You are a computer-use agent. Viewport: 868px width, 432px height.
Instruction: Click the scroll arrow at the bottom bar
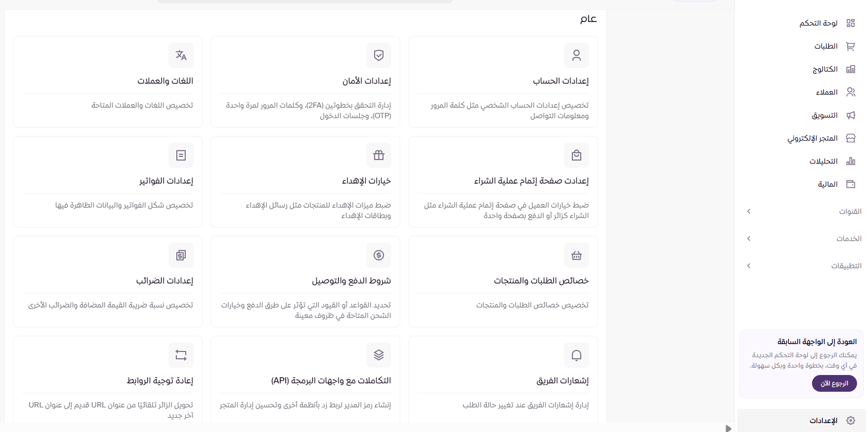pos(728,428)
